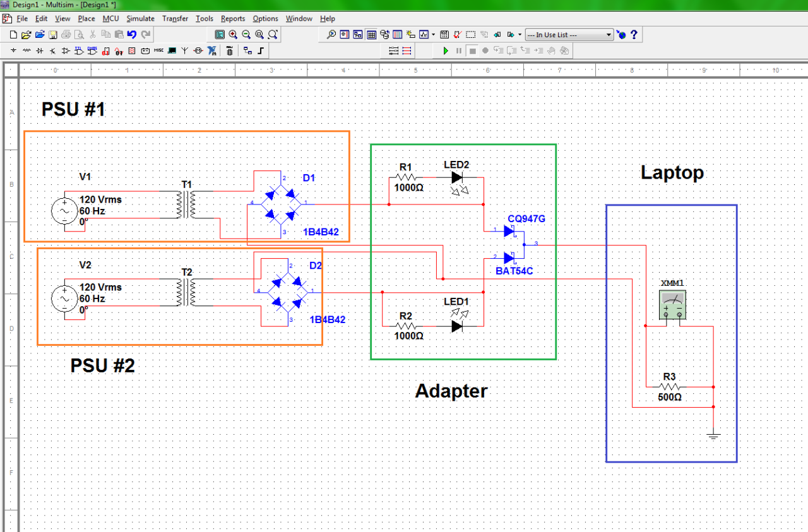Toggle the Design Toolbox panel
Viewport: 808px width, 532px height.
click(x=357, y=35)
